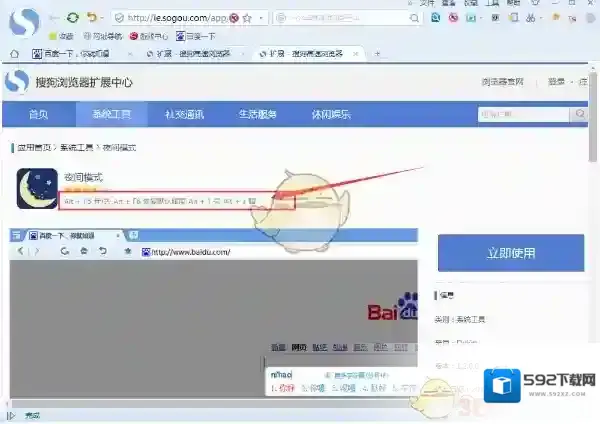This screenshot has height=424, width=600.
Task: Open the 生活服务 category tab
Action: pyautogui.click(x=257, y=114)
